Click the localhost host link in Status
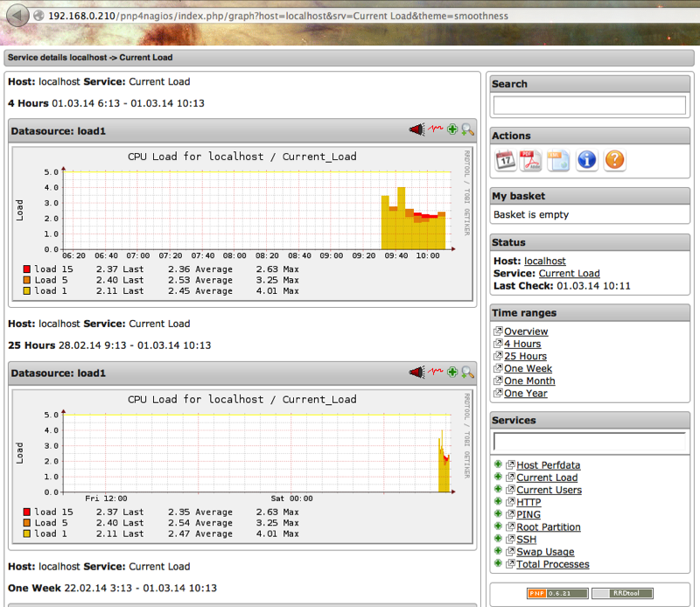The height and width of the screenshot is (607, 700). pos(544,261)
